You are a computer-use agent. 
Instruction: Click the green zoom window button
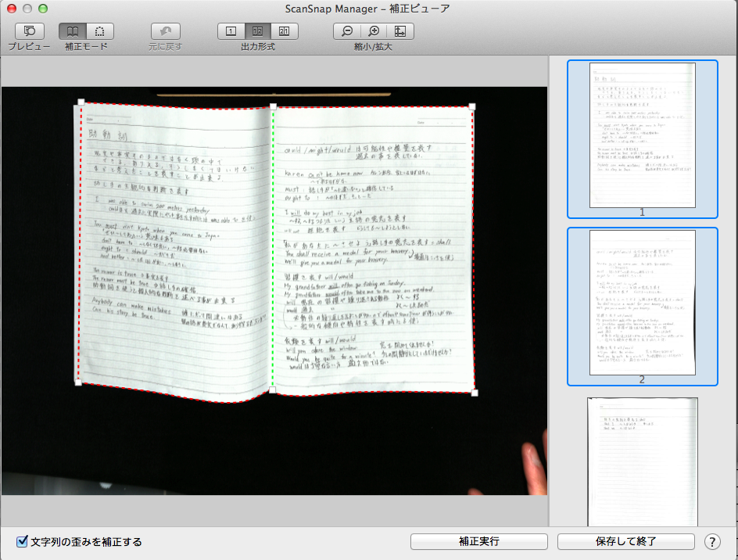tap(43, 9)
